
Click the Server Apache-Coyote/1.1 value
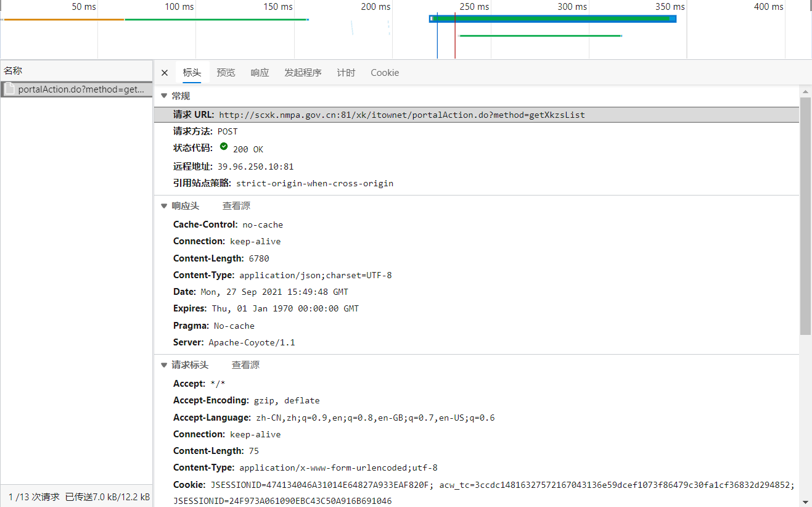tap(252, 342)
